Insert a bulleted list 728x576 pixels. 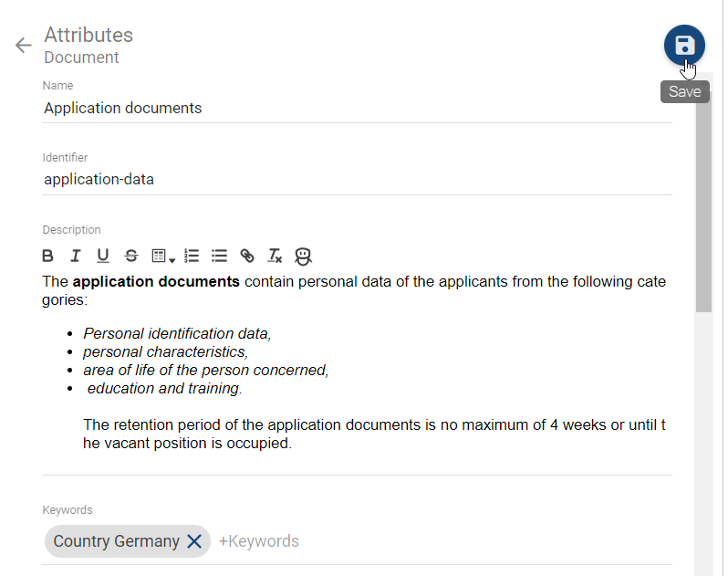219,256
